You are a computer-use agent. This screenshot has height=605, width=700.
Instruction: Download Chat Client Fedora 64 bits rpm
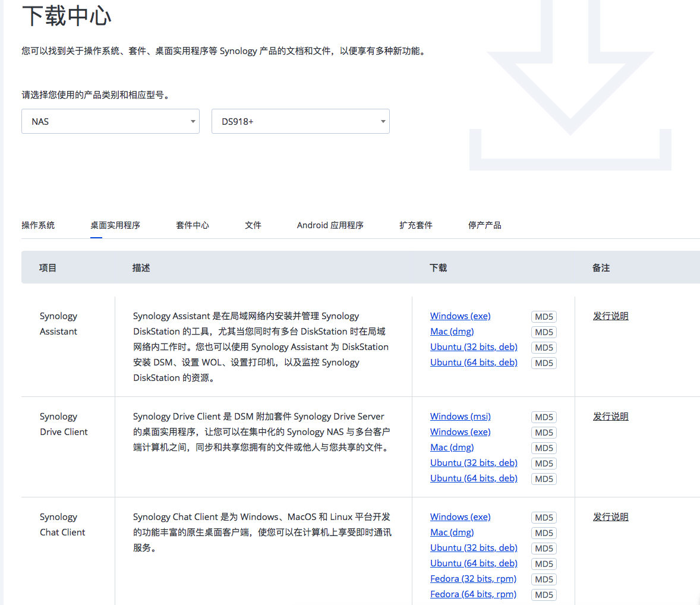point(473,594)
